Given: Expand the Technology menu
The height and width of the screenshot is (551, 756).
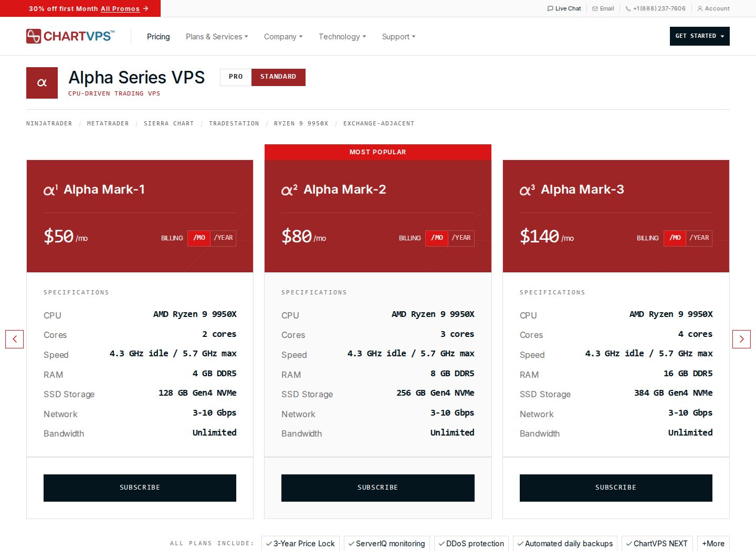Looking at the screenshot, I should tap(342, 37).
